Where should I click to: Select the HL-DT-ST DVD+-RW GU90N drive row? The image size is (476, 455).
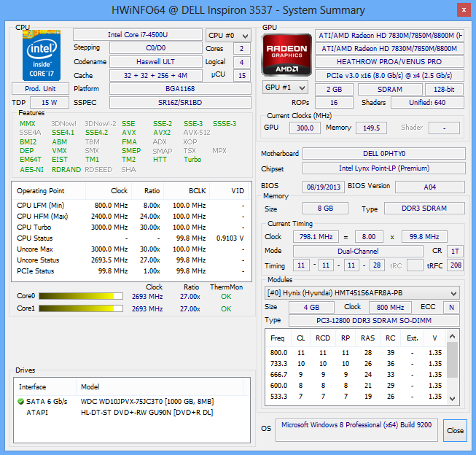point(132,413)
